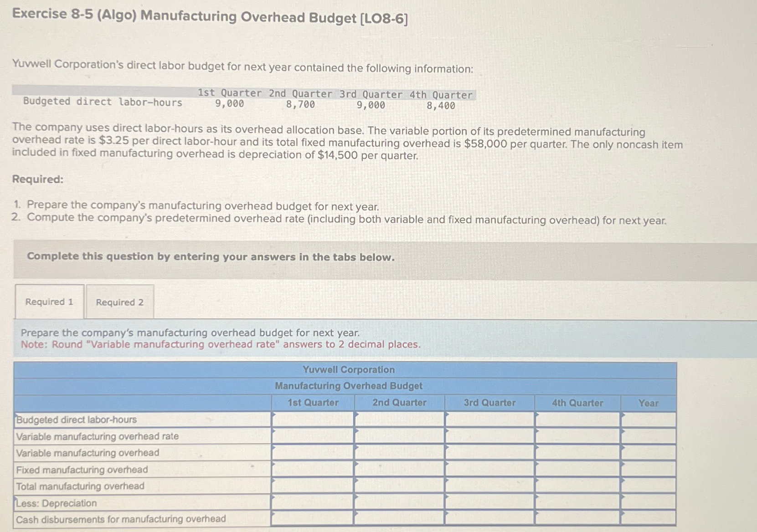The width and height of the screenshot is (757, 532).
Task: Select 1st Quarter Fixed manufacturing overhead cell
Action: [313, 469]
